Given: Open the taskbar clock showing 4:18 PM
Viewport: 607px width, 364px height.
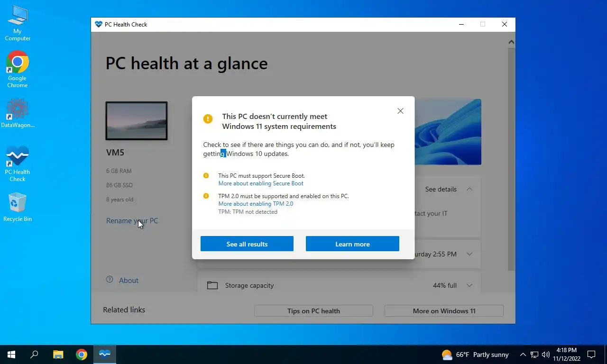Looking at the screenshot, I should [567, 355].
